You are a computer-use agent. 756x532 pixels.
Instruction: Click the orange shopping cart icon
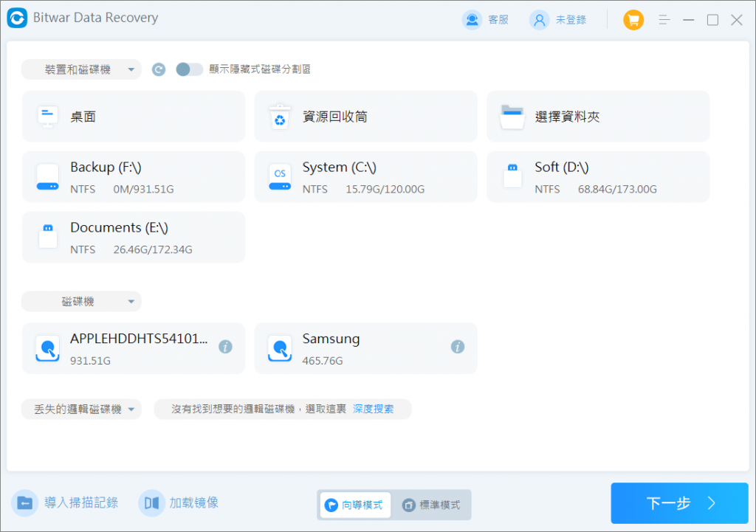[x=633, y=20]
